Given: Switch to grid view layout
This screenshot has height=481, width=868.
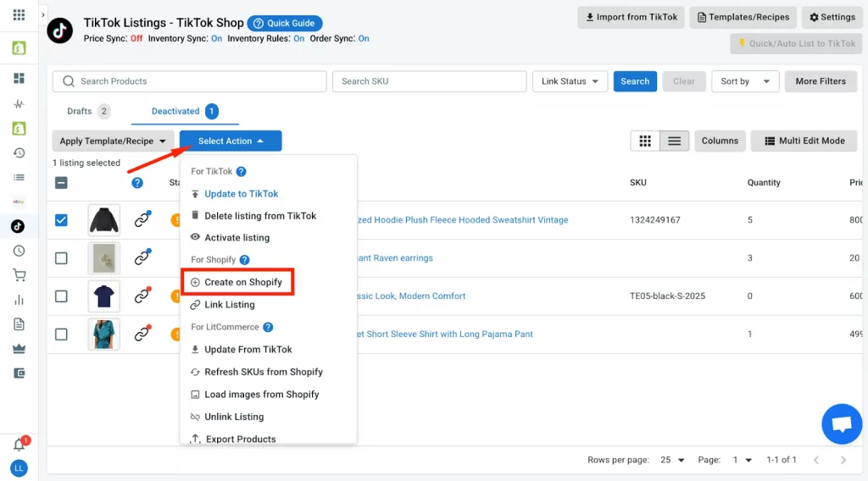Looking at the screenshot, I should point(645,141).
